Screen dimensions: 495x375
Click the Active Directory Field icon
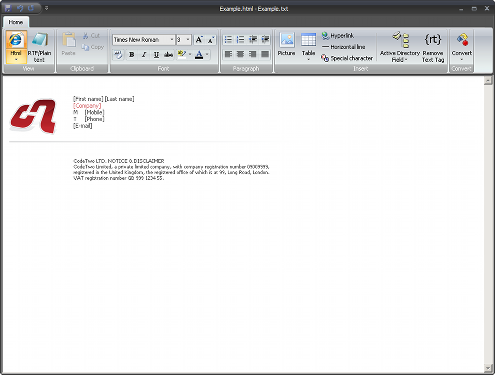(x=400, y=40)
